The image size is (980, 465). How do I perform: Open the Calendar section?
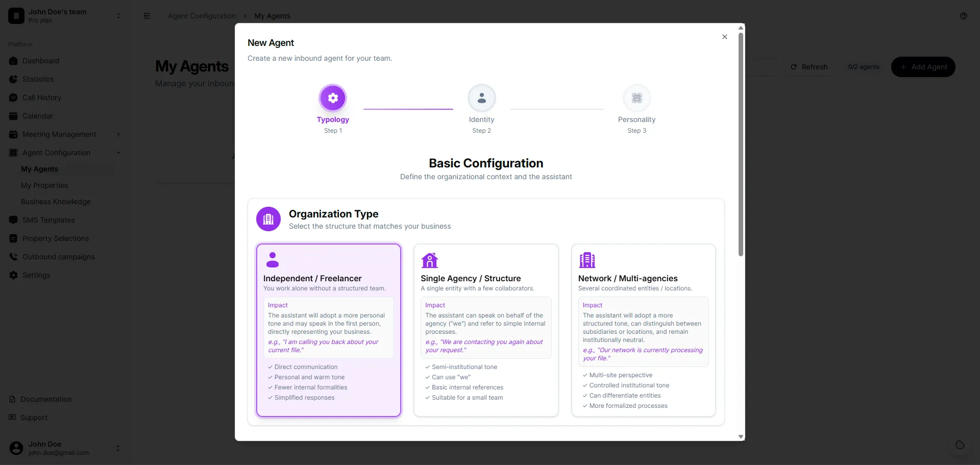point(38,116)
